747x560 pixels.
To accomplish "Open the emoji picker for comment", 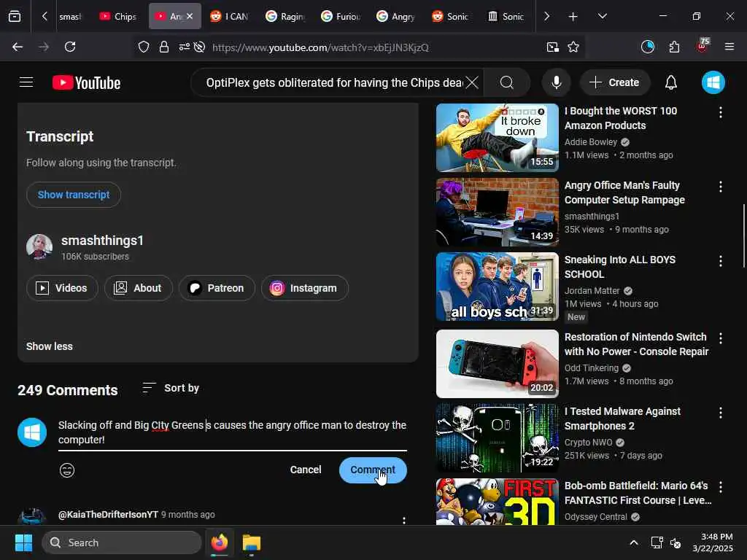I will (67, 470).
